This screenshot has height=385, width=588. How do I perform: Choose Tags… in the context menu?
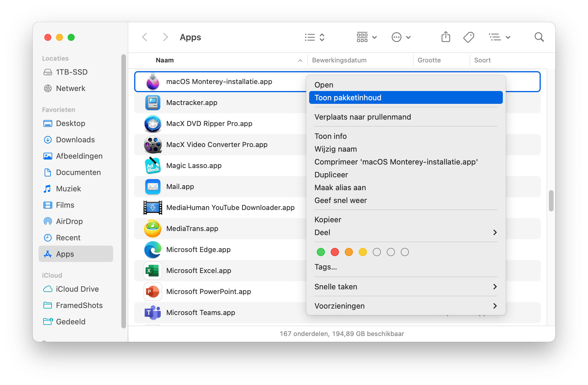406,267
